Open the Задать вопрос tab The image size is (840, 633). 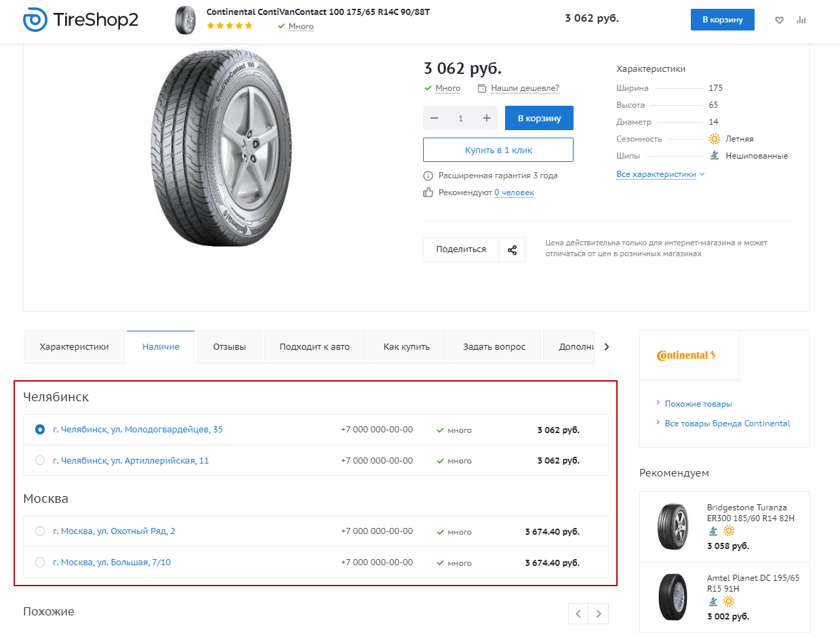(494, 347)
